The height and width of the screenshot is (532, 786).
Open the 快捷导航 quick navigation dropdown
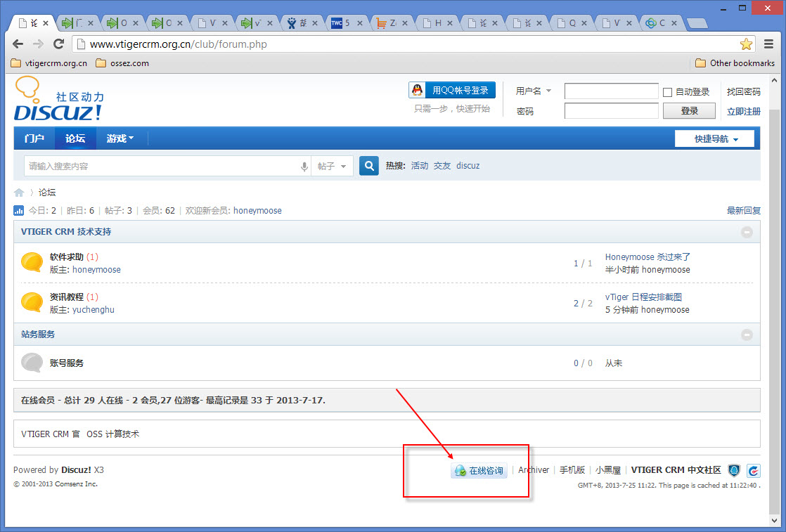click(x=714, y=138)
